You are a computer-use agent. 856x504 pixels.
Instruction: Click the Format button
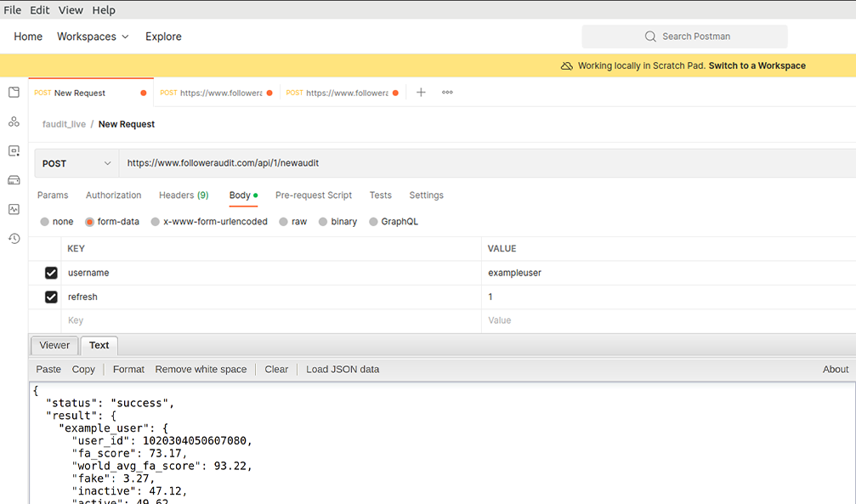pos(129,370)
